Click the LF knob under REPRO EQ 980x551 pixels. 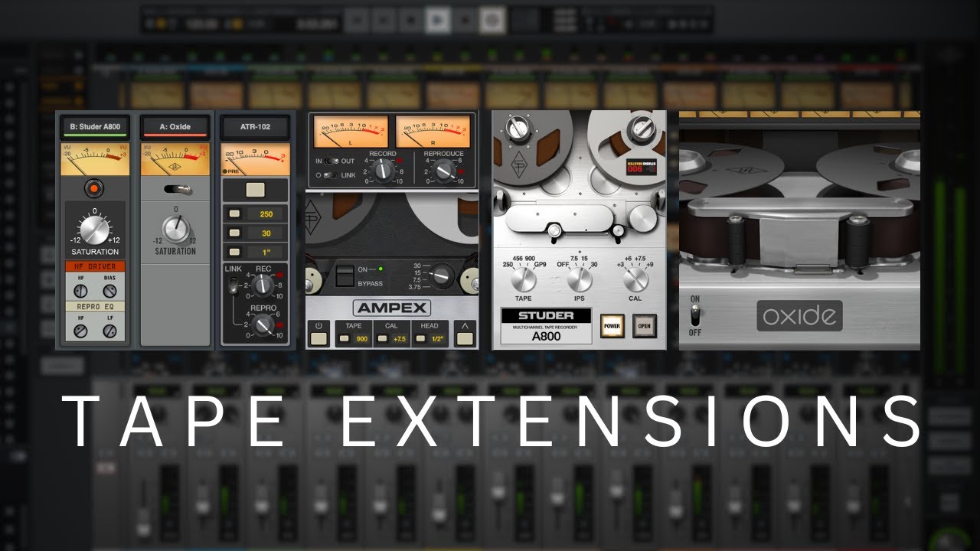click(109, 331)
